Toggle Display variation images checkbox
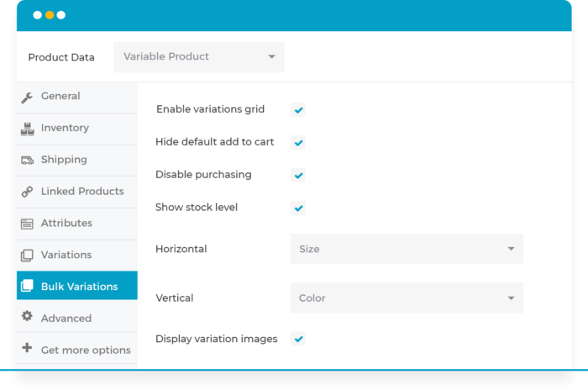 click(x=298, y=339)
